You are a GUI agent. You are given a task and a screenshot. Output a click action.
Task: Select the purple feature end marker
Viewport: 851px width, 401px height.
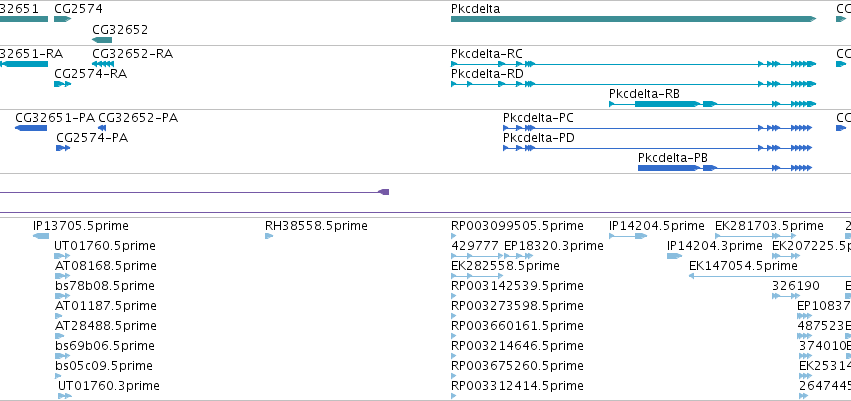point(384,192)
